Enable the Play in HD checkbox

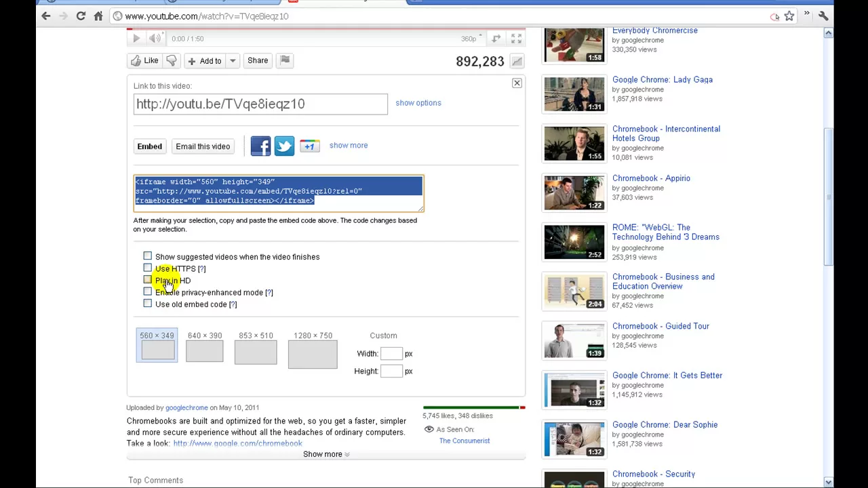tap(147, 280)
